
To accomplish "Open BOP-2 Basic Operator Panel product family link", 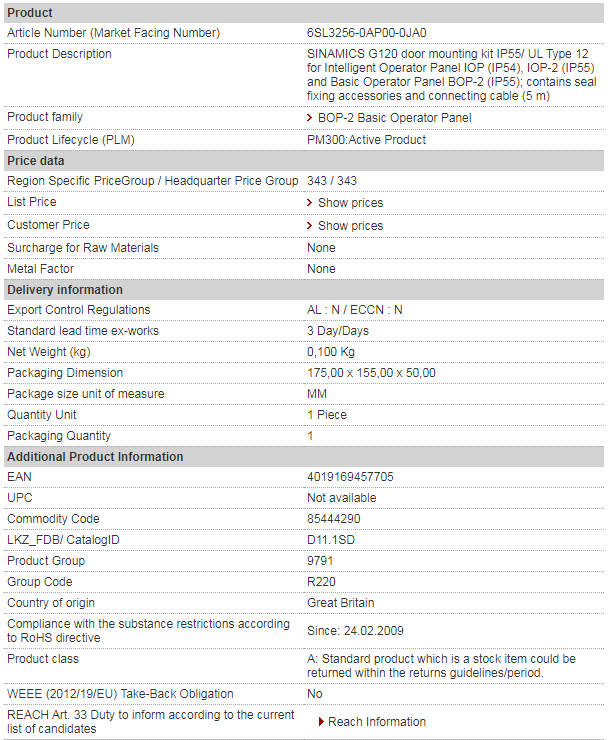I will (x=394, y=118).
